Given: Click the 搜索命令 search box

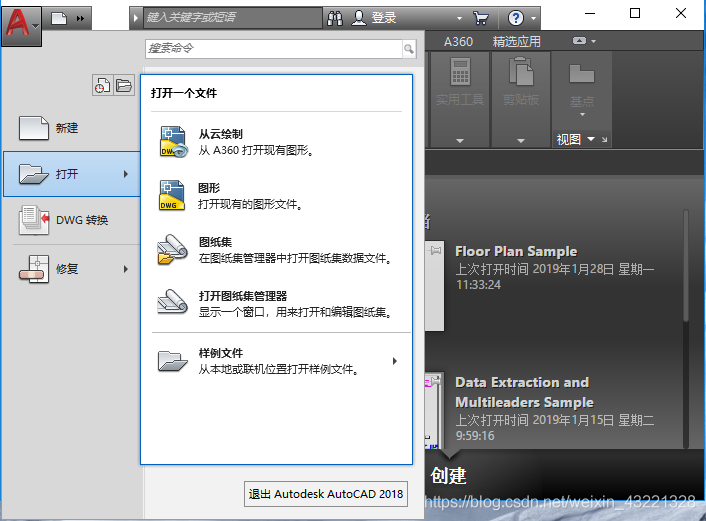Looking at the screenshot, I should point(274,49).
